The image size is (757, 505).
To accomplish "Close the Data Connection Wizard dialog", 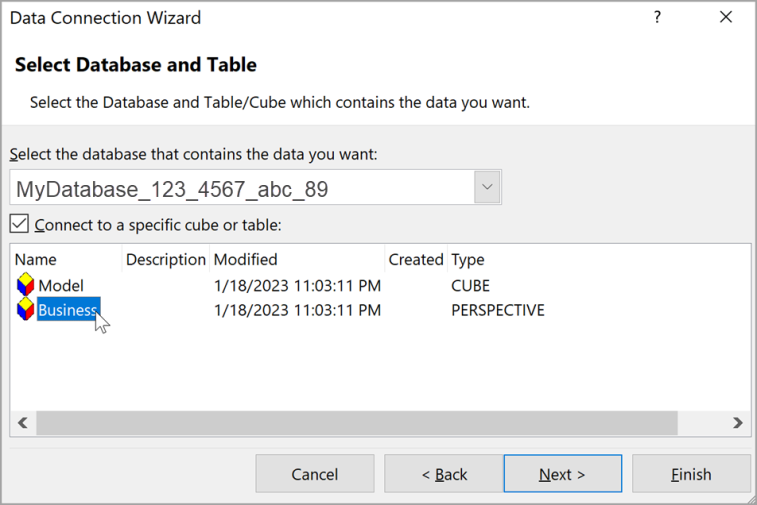I will tap(726, 18).
